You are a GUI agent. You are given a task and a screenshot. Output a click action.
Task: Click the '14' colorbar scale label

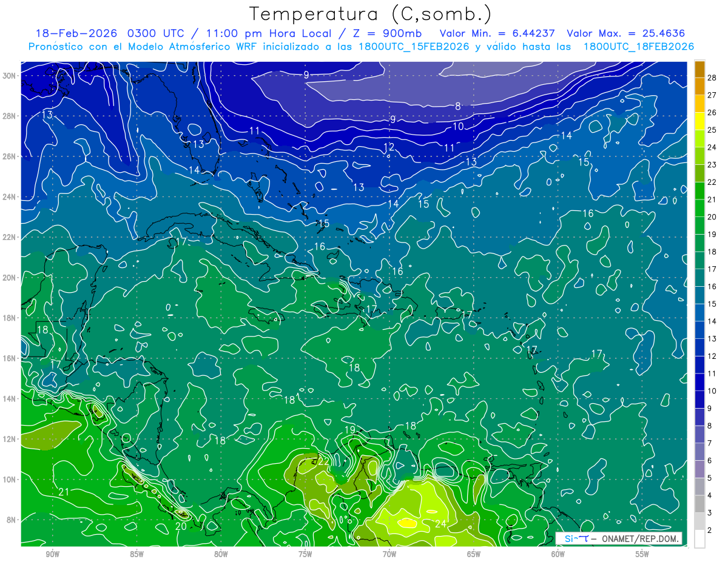[712, 321]
